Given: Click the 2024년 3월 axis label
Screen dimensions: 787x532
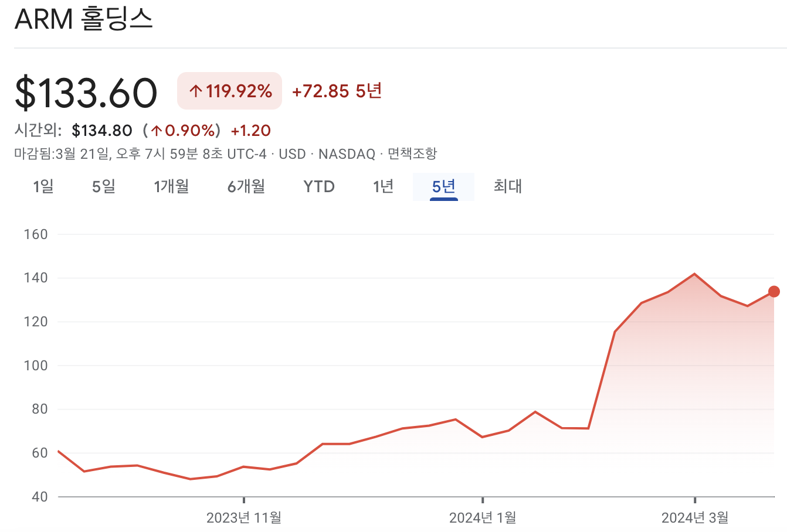Looking at the screenshot, I should coord(696,518).
